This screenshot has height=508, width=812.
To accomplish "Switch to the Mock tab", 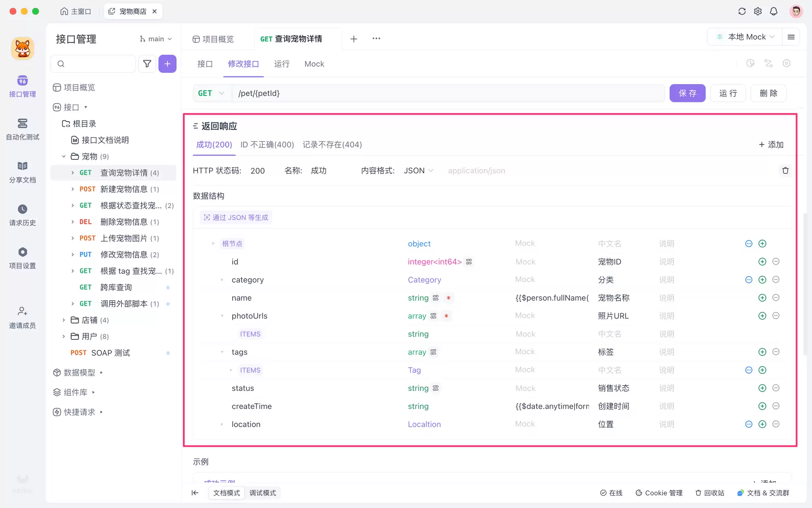I will pos(314,64).
